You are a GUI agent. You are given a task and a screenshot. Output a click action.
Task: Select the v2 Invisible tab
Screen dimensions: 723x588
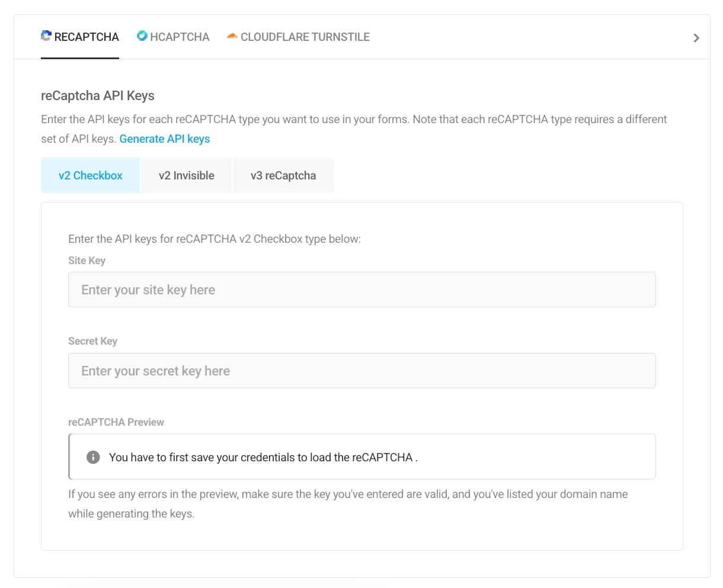187,175
